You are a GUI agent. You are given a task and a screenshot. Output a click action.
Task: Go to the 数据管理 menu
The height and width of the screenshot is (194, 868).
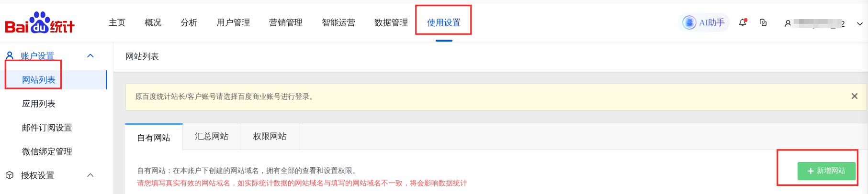pos(391,22)
